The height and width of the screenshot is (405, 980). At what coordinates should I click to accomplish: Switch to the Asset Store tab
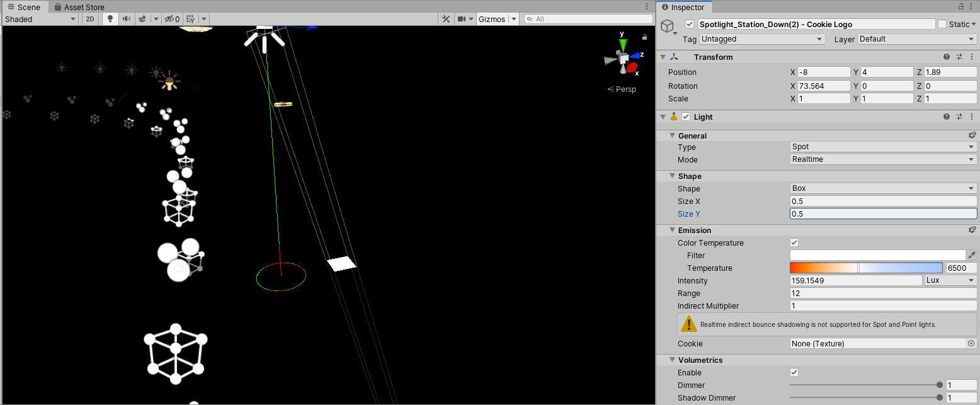[79, 7]
